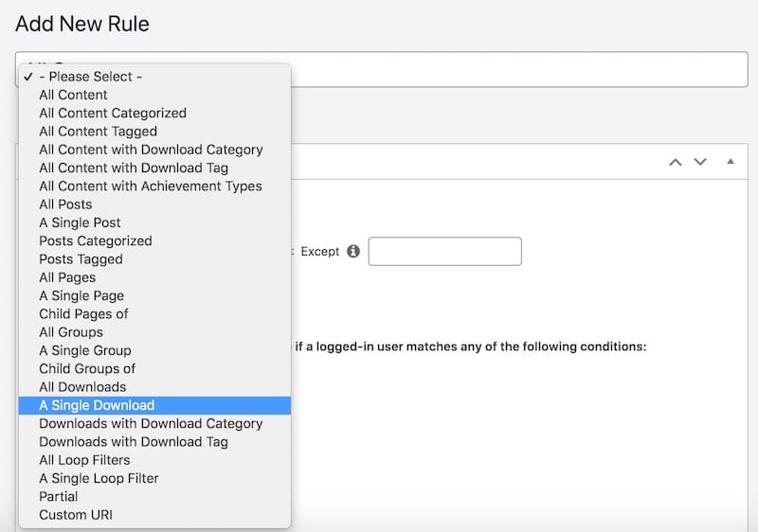Click the move panel up arrow

[676, 162]
